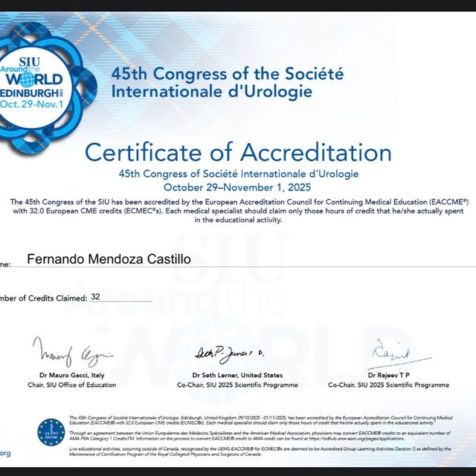Viewport: 476px width, 476px height.
Task: Click the date line "October 29–November 1, 2025"
Action: click(x=237, y=187)
